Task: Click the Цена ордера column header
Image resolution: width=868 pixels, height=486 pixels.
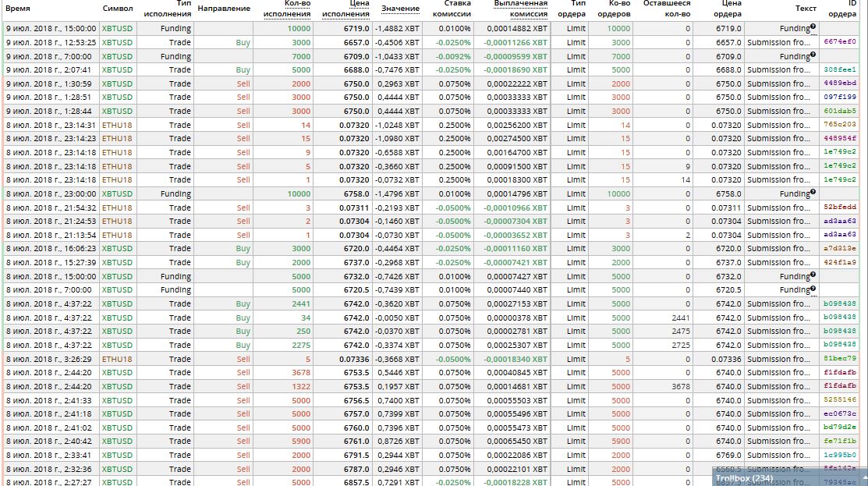Action: [728, 9]
